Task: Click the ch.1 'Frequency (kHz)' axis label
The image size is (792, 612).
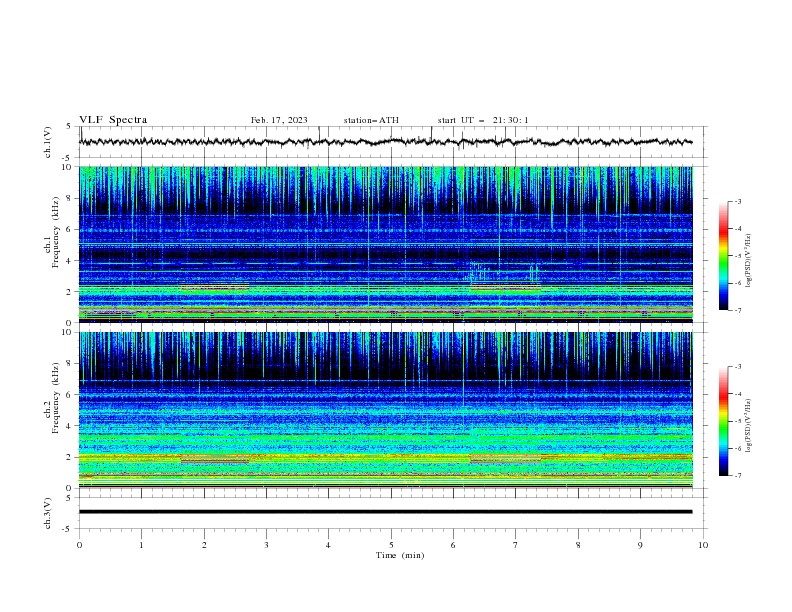Action: coord(55,233)
